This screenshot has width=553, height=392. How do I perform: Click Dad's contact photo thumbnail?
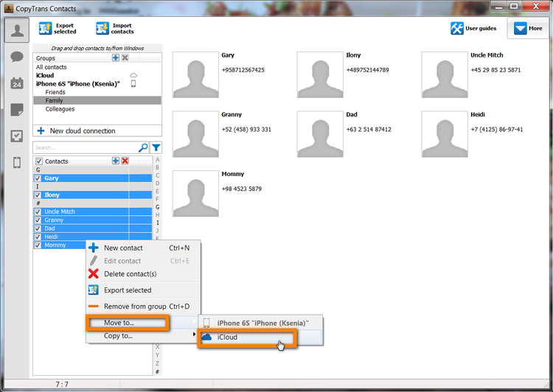click(320, 134)
